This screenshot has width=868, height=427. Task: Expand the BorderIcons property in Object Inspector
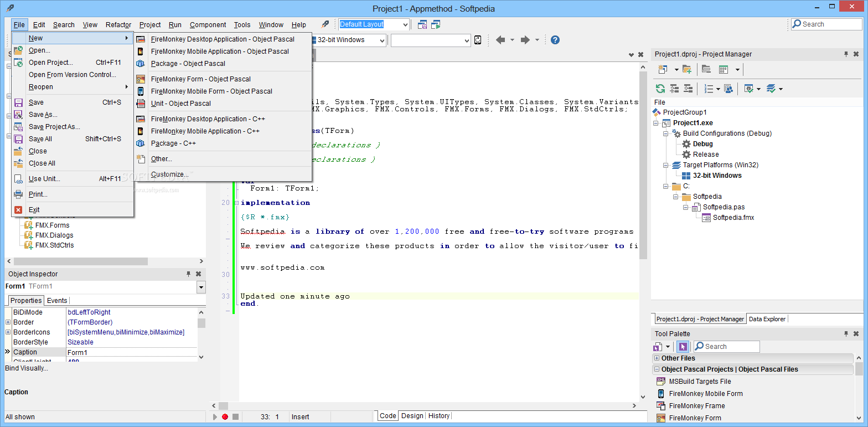8,332
